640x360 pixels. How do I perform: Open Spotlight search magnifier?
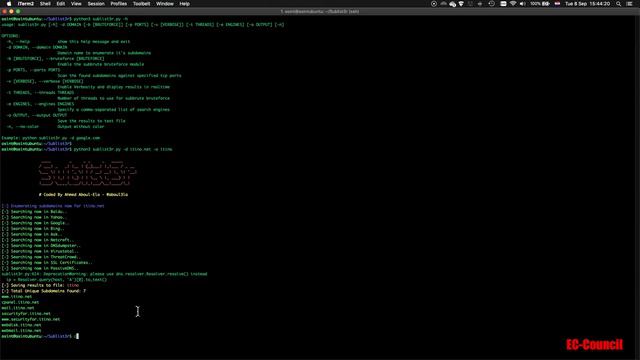click(619, 4)
